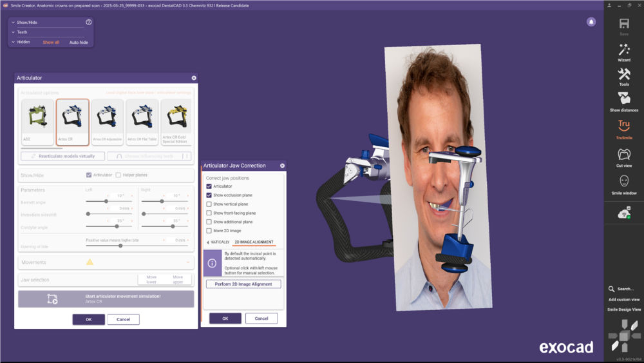Click Move lower jaw option
This screenshot has width=644, height=363.
(151, 280)
